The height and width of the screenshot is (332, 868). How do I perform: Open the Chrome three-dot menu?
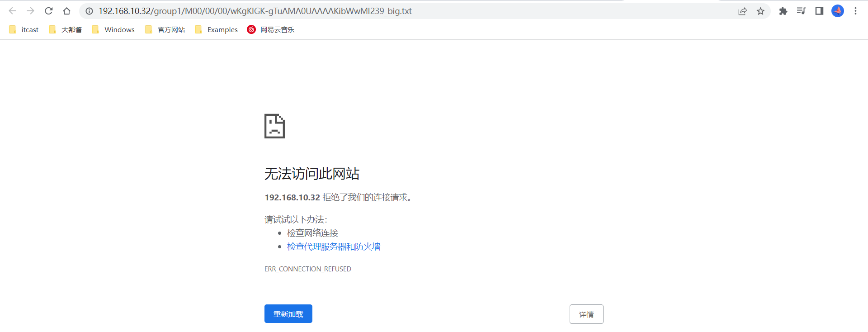855,11
